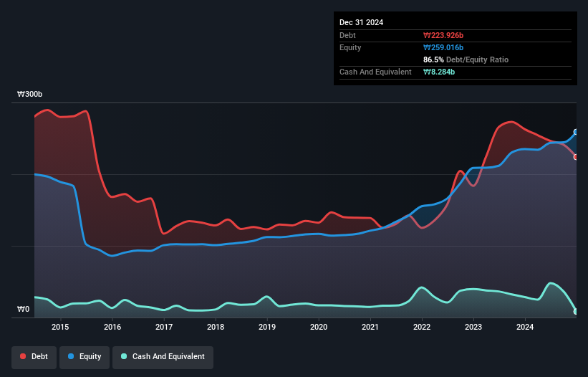Image resolution: width=588 pixels, height=377 pixels.
Task: Click the ₩223.926b debt value
Action: 443,35
